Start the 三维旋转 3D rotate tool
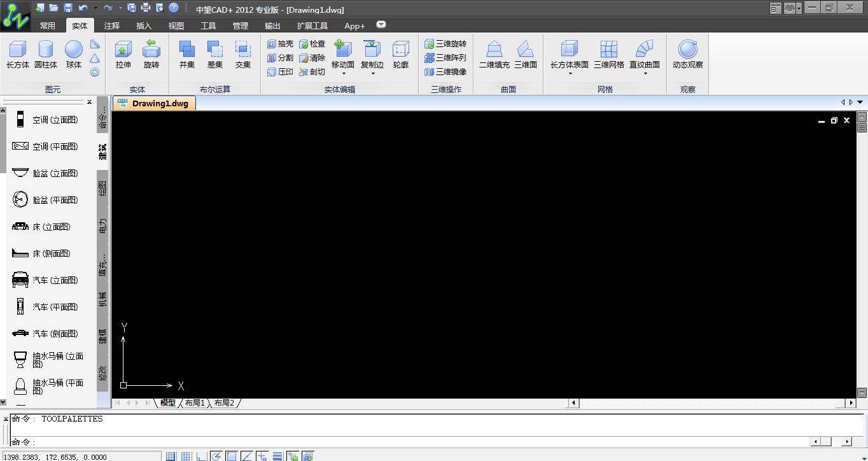 point(445,43)
